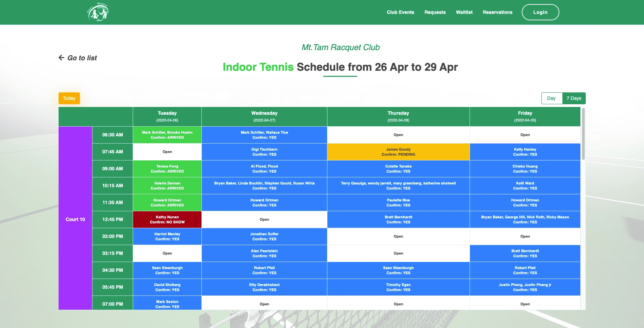Select the open Thursday 06:30 AM slot
Screen dimensions: 644x328
(x=398, y=135)
